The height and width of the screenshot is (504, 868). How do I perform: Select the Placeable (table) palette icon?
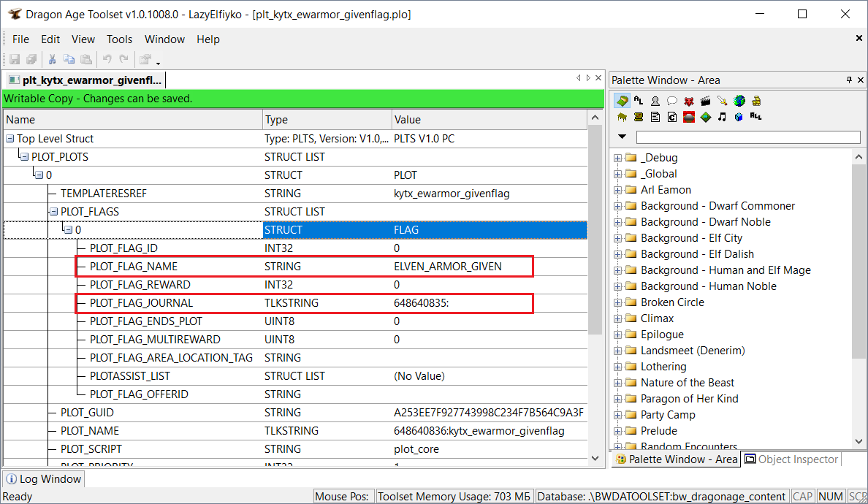[x=623, y=117]
